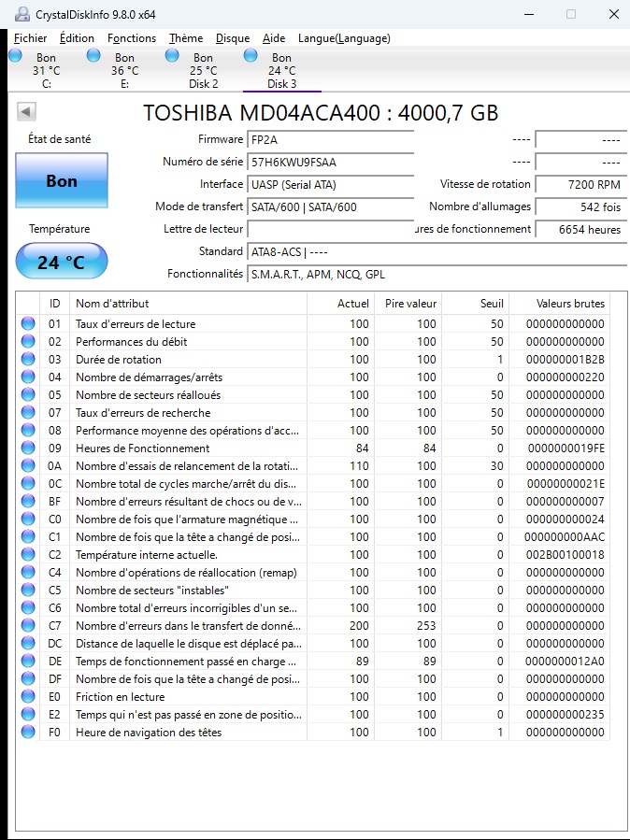Click status icon for attribute row E2

[28, 714]
